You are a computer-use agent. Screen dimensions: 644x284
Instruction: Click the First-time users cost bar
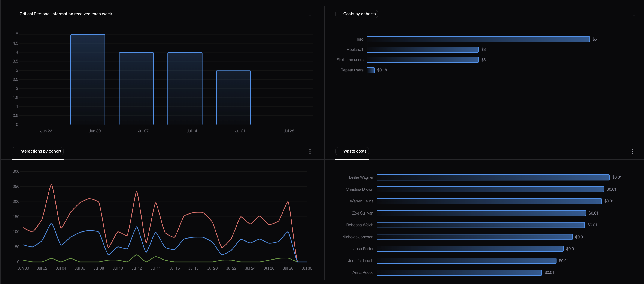pyautogui.click(x=422, y=60)
